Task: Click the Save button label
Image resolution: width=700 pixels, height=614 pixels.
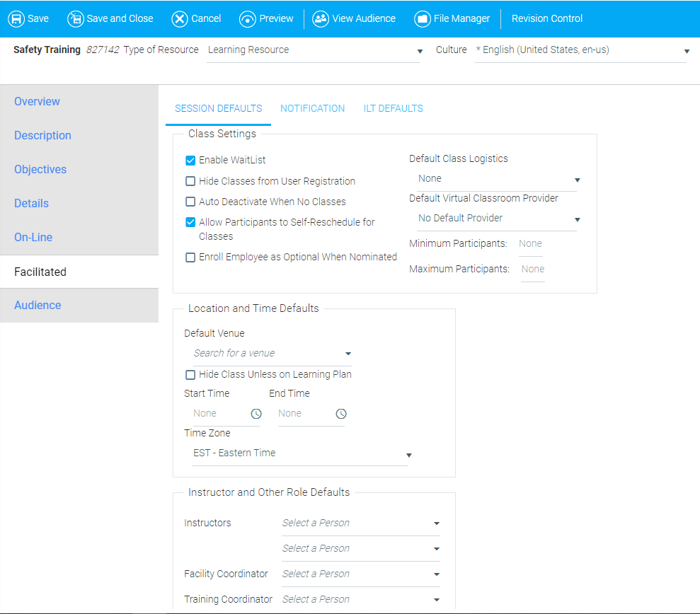Action: (38, 18)
